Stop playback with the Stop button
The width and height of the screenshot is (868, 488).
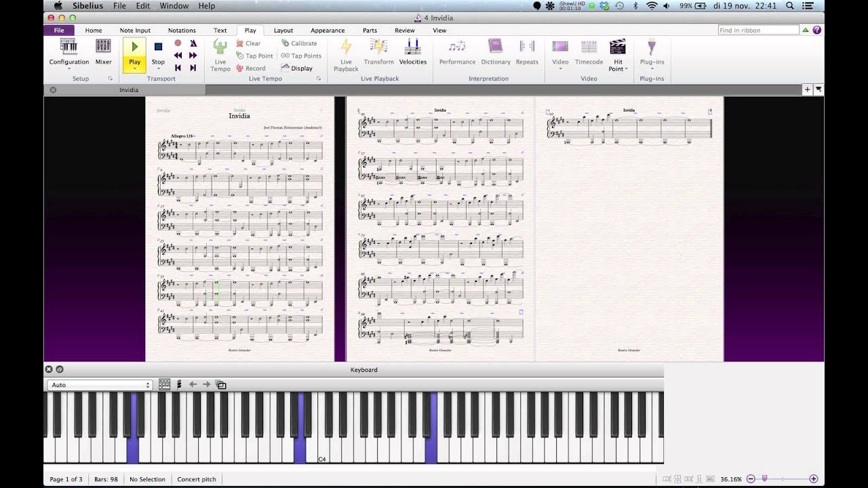(158, 52)
